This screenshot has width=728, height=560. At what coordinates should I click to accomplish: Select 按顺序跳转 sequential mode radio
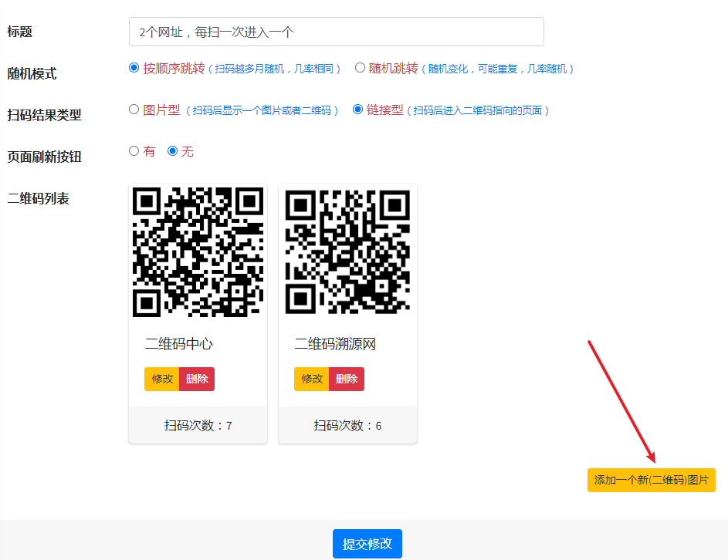click(x=134, y=68)
